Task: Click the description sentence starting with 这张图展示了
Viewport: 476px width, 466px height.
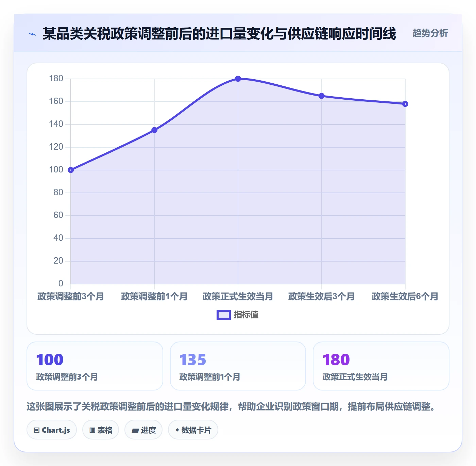Action: 232,406
